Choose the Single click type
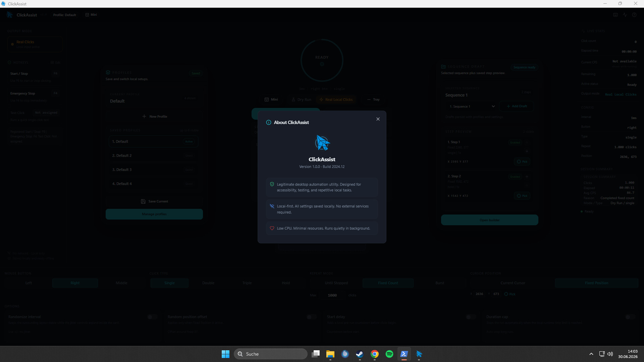This screenshot has height=362, width=644. pyautogui.click(x=169, y=283)
